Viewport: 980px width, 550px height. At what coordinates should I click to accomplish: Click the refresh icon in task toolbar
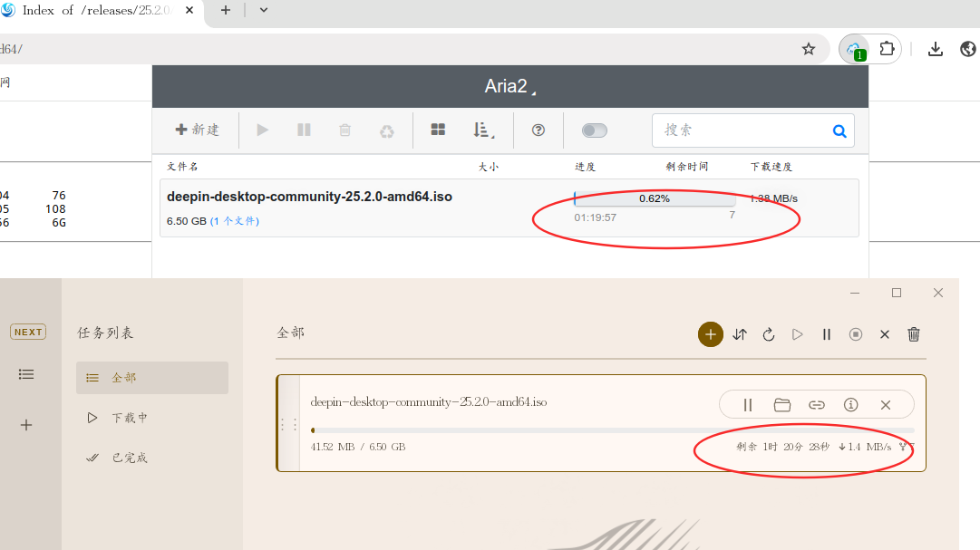point(769,334)
